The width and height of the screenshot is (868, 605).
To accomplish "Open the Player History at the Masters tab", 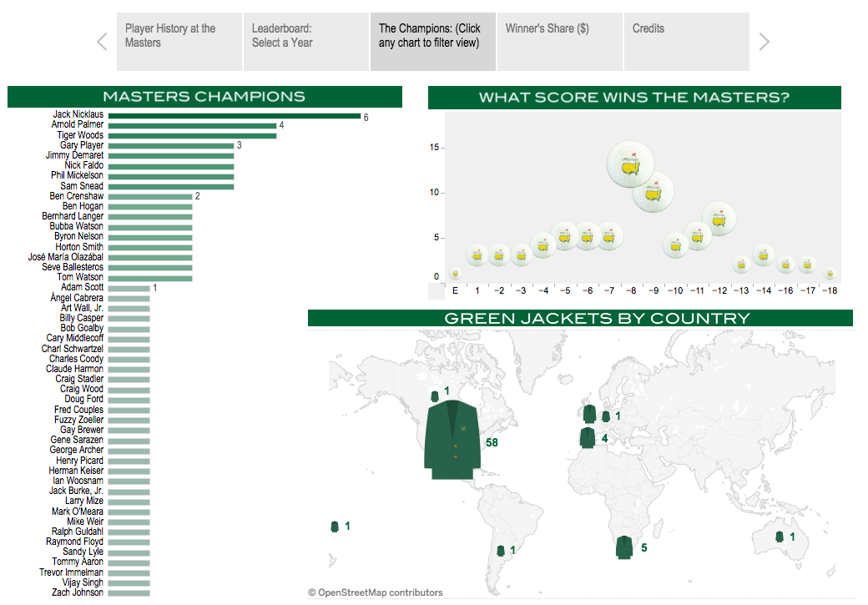I will [179, 42].
